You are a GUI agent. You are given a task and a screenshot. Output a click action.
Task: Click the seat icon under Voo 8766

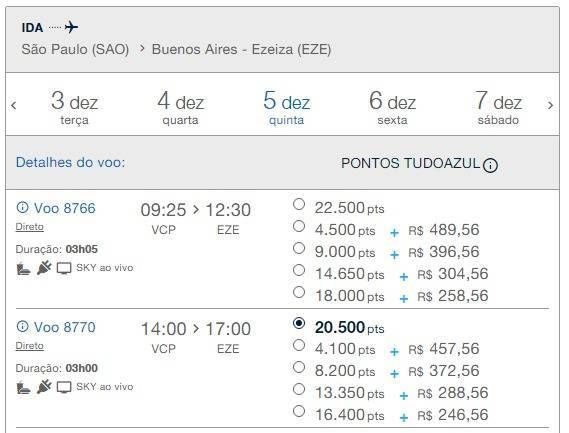click(24, 269)
